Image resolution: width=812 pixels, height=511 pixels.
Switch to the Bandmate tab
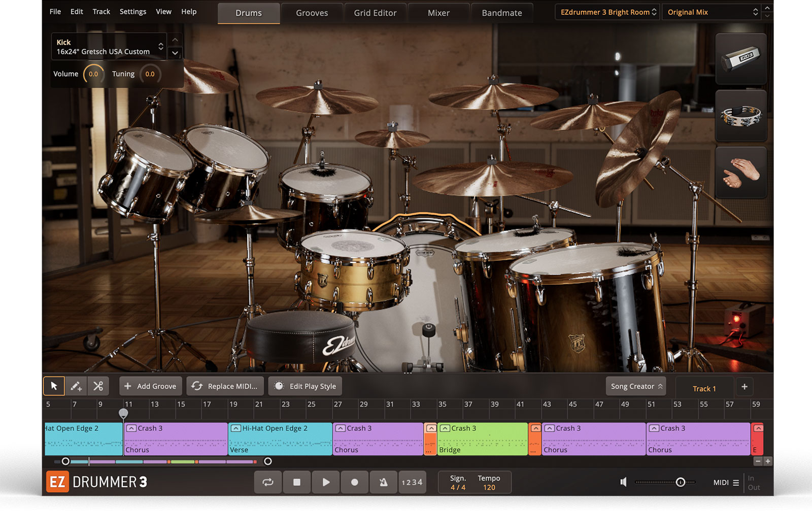[502, 13]
